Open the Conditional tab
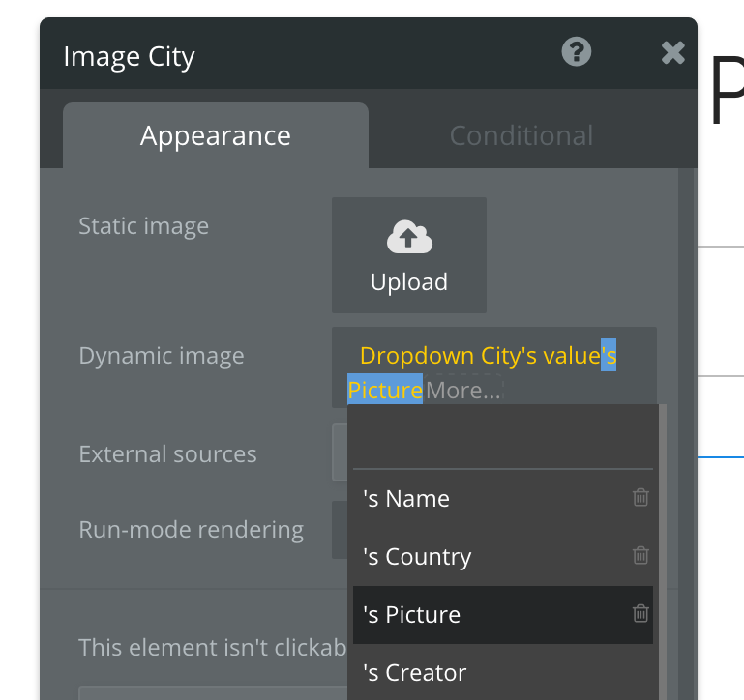This screenshot has height=700, width=744. click(521, 136)
